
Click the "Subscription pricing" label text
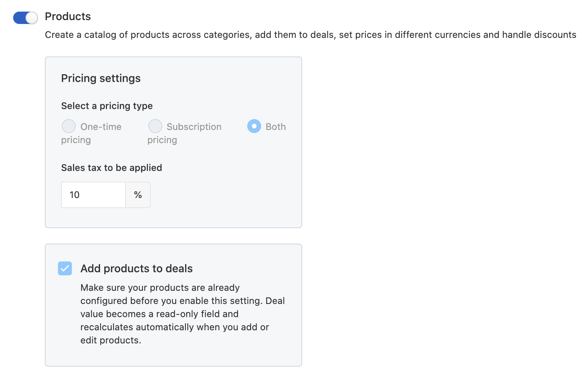(x=194, y=127)
